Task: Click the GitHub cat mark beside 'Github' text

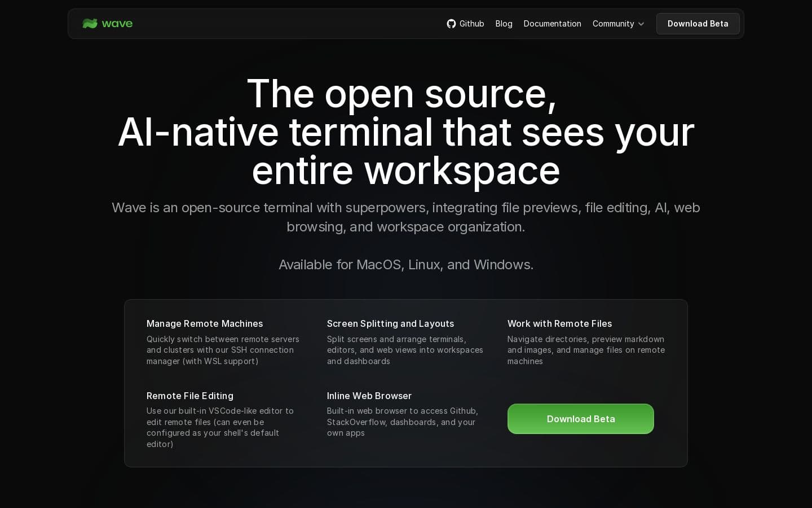Action: click(x=451, y=24)
